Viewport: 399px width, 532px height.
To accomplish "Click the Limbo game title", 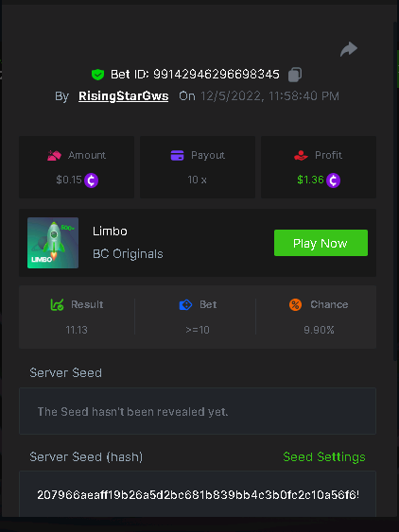I will click(110, 232).
